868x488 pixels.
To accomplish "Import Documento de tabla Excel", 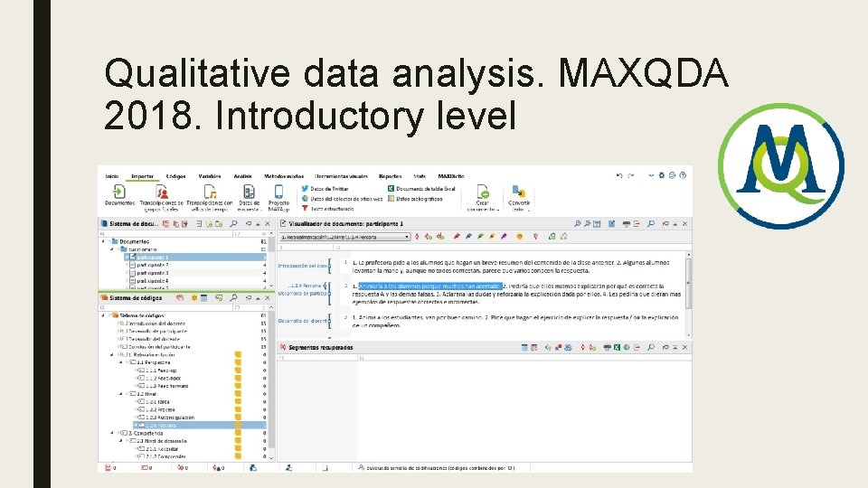I will coord(421,189).
